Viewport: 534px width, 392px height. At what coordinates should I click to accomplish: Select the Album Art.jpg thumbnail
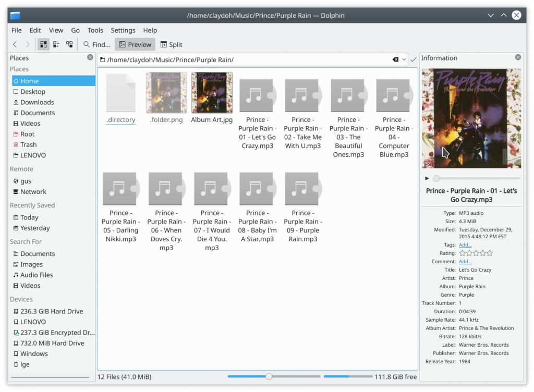click(212, 93)
